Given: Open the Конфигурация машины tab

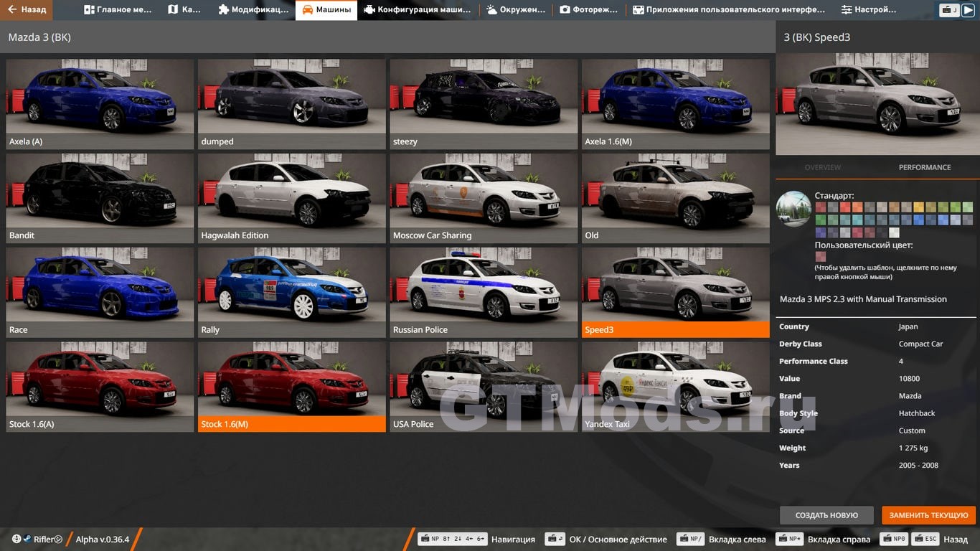Looking at the screenshot, I should pyautogui.click(x=418, y=10).
